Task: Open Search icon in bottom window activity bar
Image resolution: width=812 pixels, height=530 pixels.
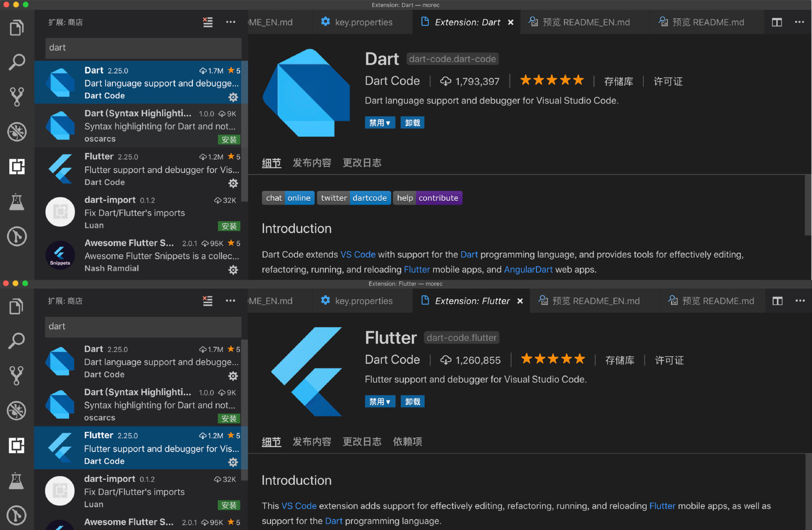Action: point(17,341)
